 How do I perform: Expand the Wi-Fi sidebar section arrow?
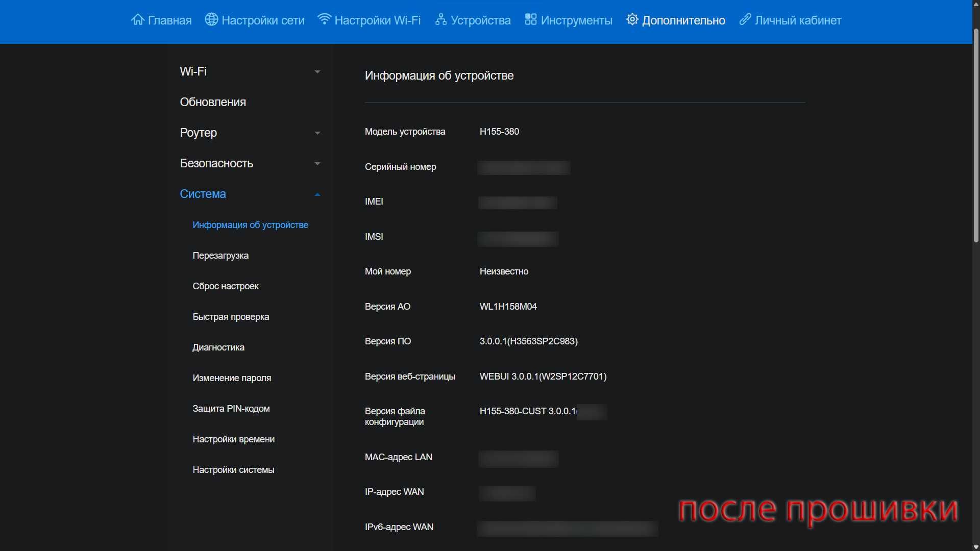pos(317,72)
